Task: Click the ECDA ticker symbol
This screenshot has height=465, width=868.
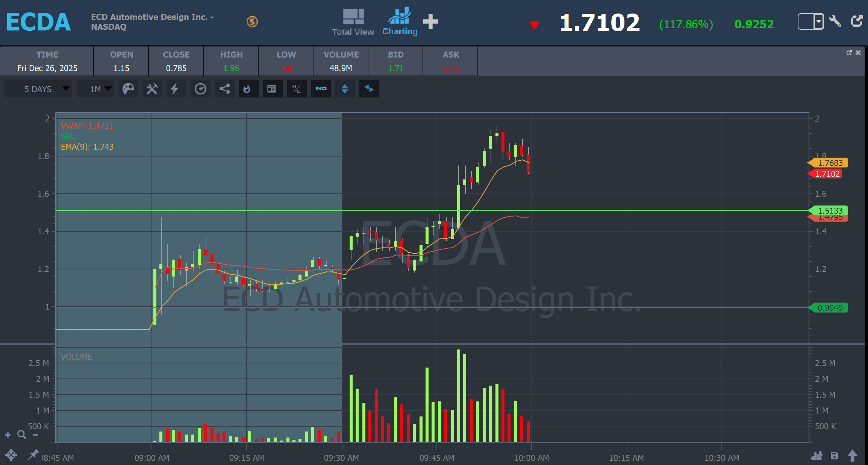Action: coord(38,22)
